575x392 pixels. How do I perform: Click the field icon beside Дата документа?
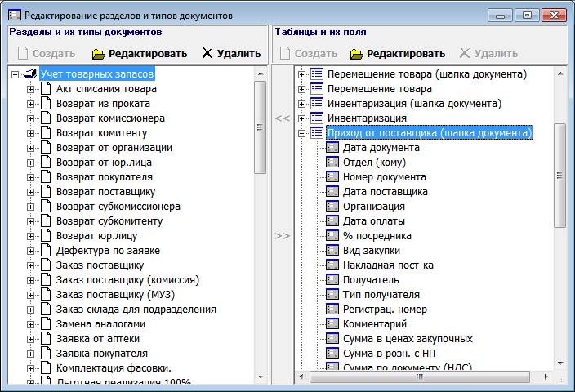tap(332, 148)
